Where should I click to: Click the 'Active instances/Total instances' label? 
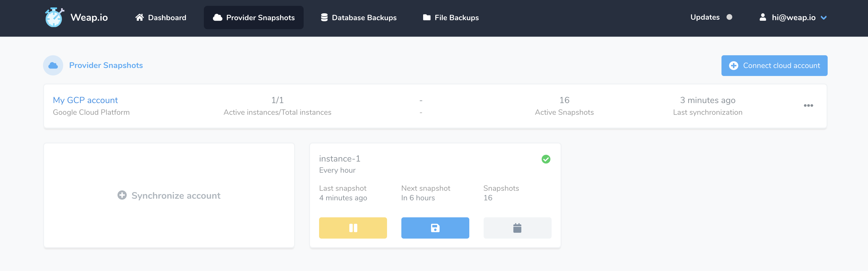277,112
